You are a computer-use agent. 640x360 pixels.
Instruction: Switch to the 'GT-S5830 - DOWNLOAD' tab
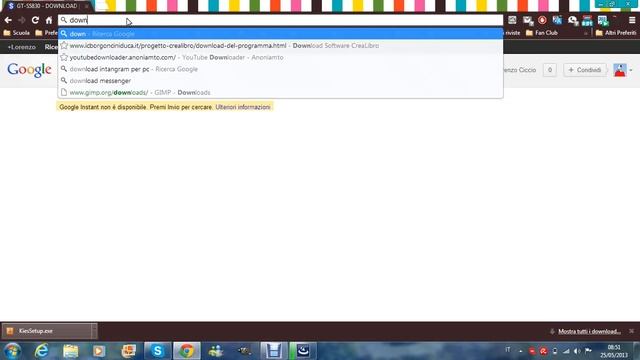coord(46,6)
